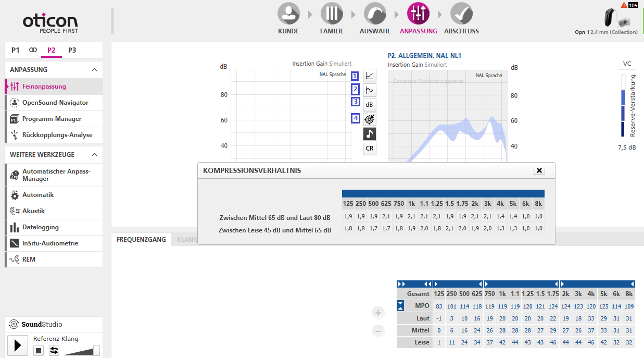The height and width of the screenshot is (358, 644).
Task: Select the FREQUENZGANG tab
Action: 141,240
